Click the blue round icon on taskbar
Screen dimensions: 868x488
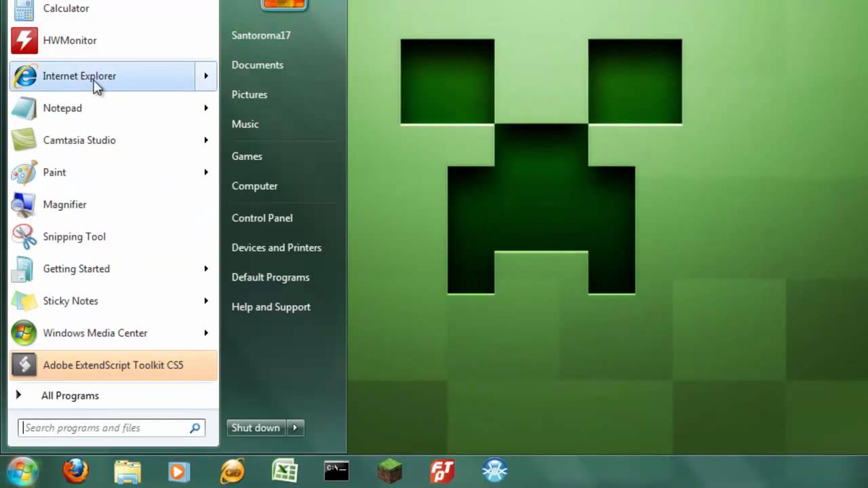(495, 471)
